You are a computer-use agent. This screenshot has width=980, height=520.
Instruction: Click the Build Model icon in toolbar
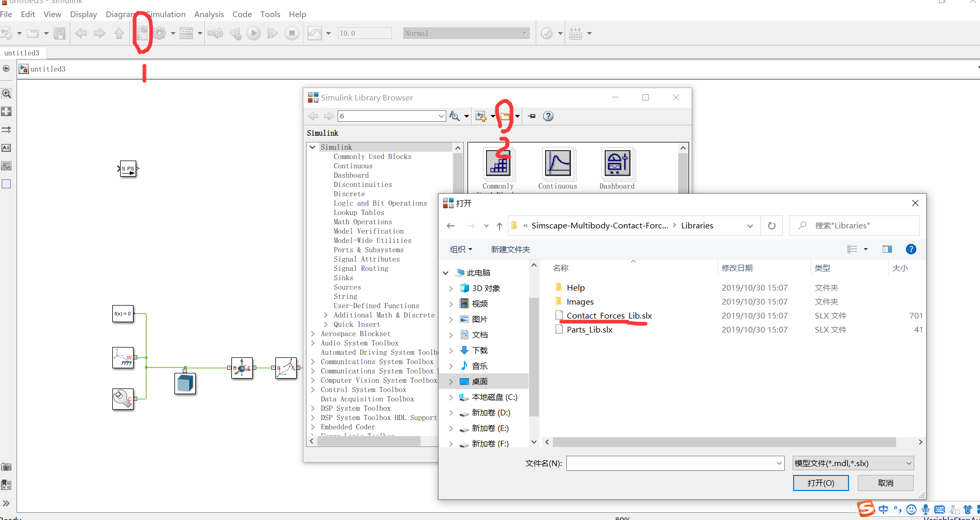tap(576, 34)
